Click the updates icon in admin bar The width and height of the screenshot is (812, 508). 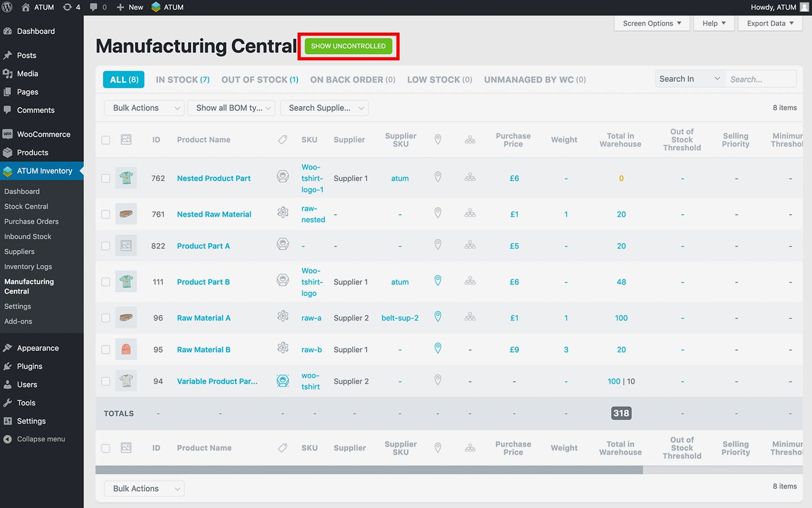pyautogui.click(x=67, y=7)
